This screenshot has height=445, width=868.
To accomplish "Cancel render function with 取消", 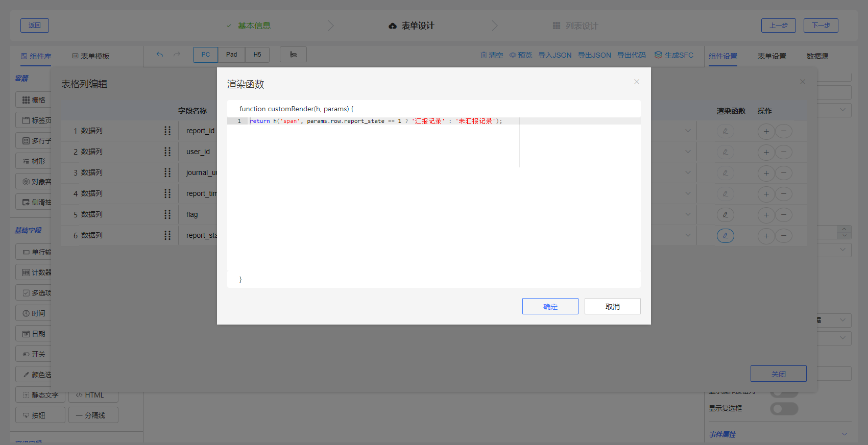I will point(613,306).
